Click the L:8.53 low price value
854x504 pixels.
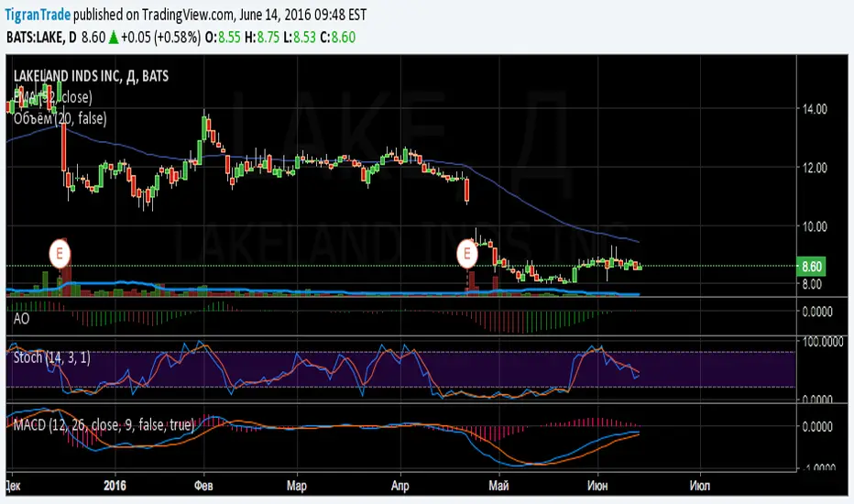(x=300, y=38)
